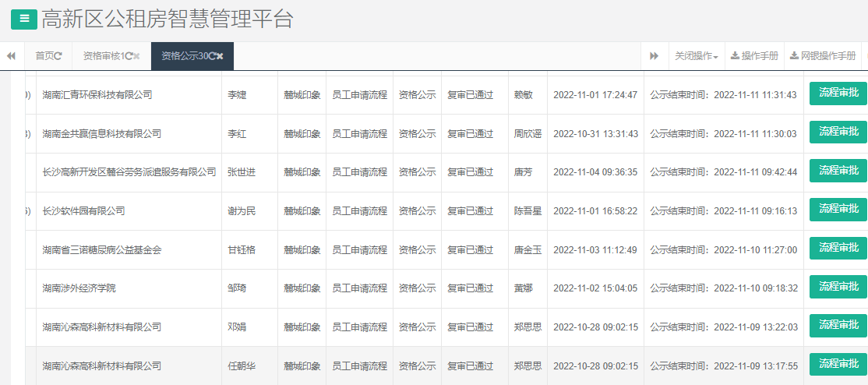Screen dimensions: 868x385
Task: Click 流程审批 for 邹琦's row
Action: click(x=838, y=287)
